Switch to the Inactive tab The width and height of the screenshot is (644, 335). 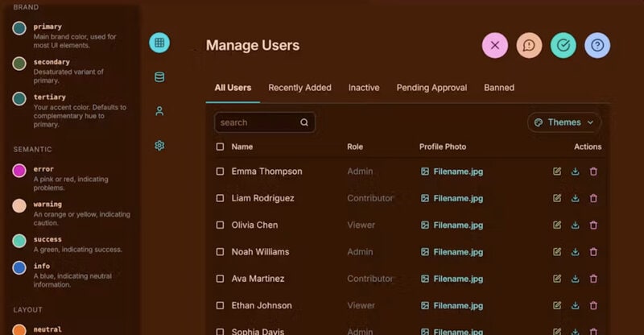pyautogui.click(x=364, y=88)
